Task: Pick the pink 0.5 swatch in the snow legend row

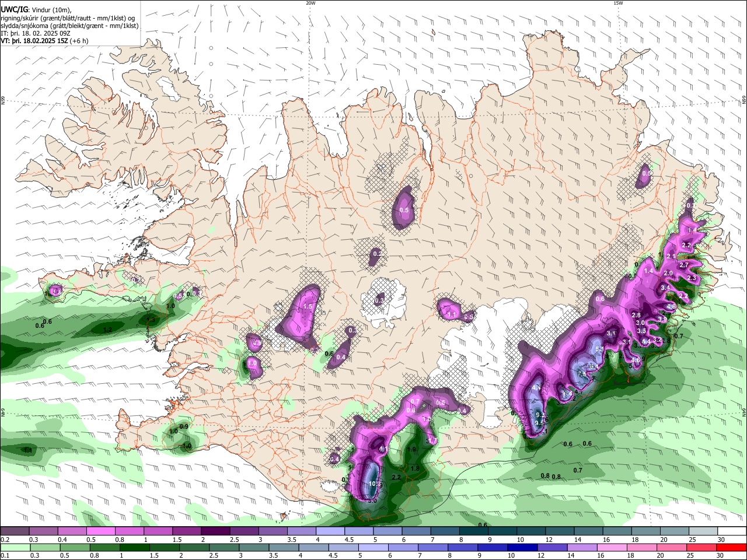Action: pos(100,531)
